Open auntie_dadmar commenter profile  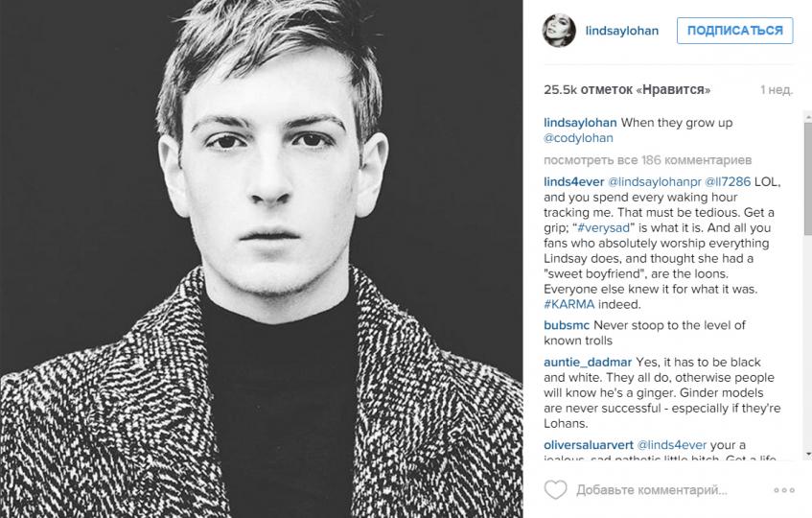pyautogui.click(x=588, y=362)
